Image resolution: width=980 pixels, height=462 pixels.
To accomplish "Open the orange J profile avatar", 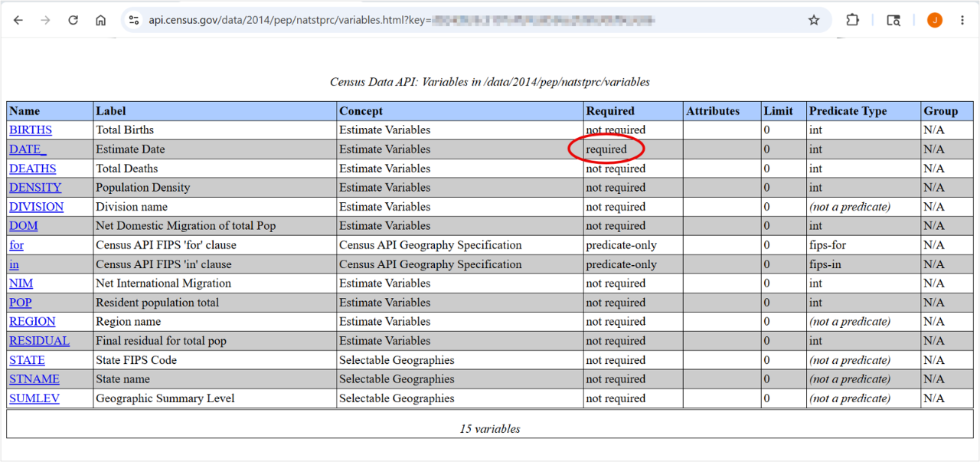I will (935, 21).
